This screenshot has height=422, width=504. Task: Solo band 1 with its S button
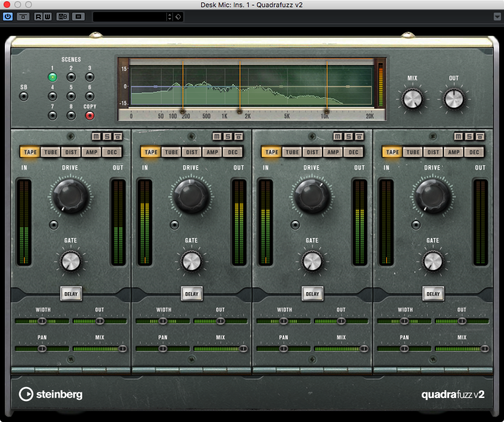pyautogui.click(x=107, y=136)
